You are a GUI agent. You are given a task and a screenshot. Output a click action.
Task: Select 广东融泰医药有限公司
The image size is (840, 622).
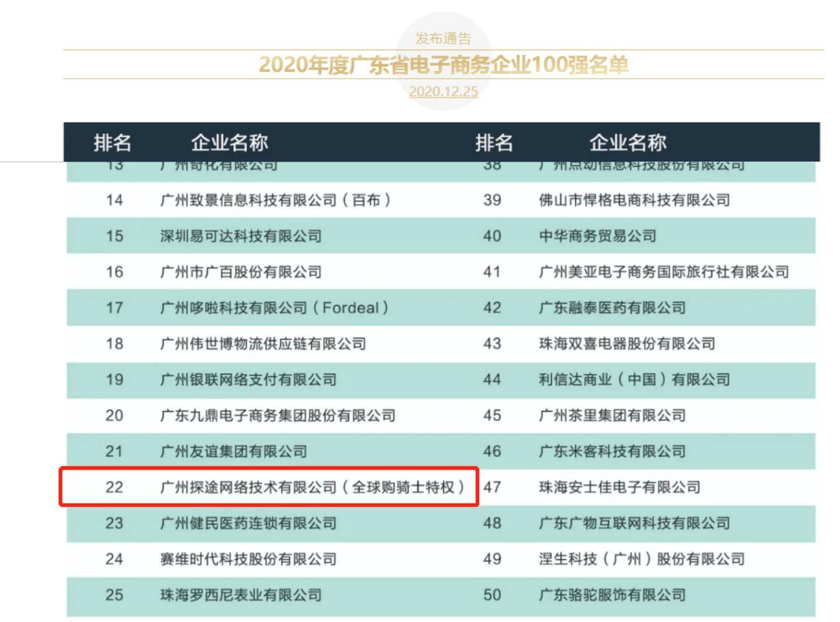point(612,308)
